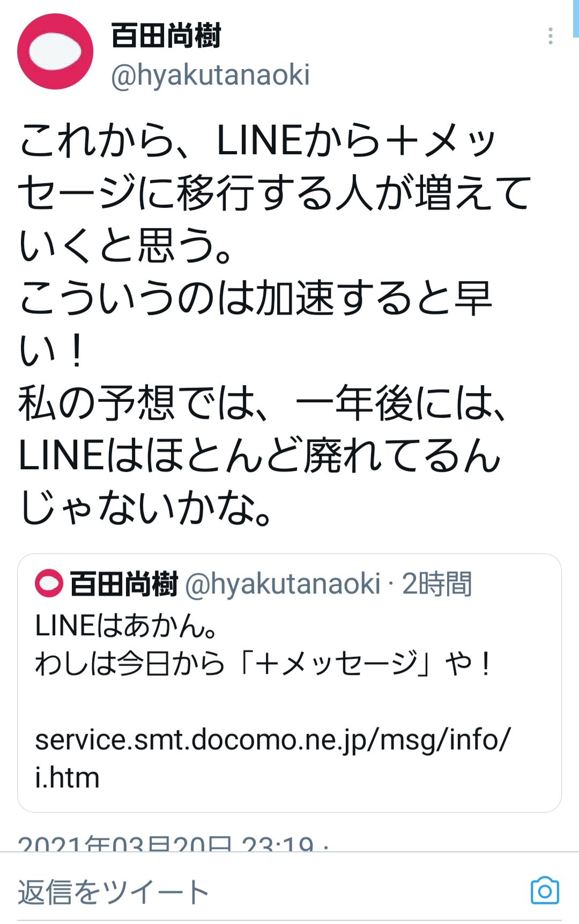Screen dimensions: 579x924
Task: Open the service.smt.docomo.ne.jp link
Action: [272, 740]
